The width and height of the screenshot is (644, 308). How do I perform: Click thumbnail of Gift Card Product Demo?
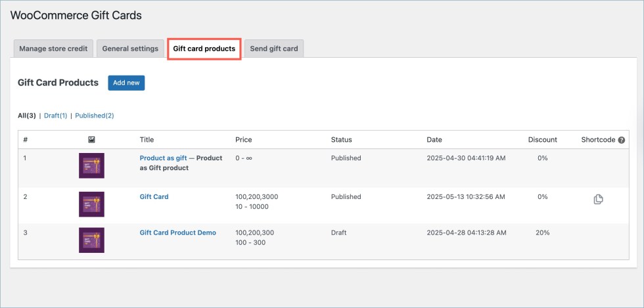(x=91, y=240)
